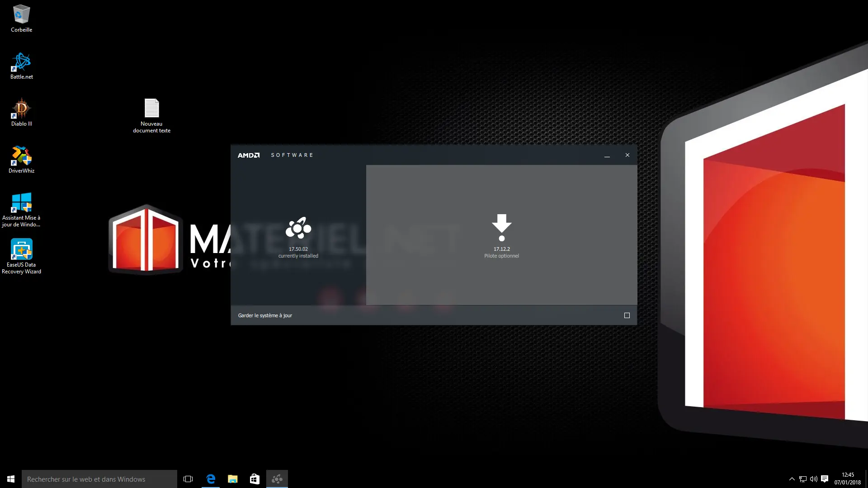Select Assistant Mise à jour de Windows icon
868x488 pixels.
point(21,210)
